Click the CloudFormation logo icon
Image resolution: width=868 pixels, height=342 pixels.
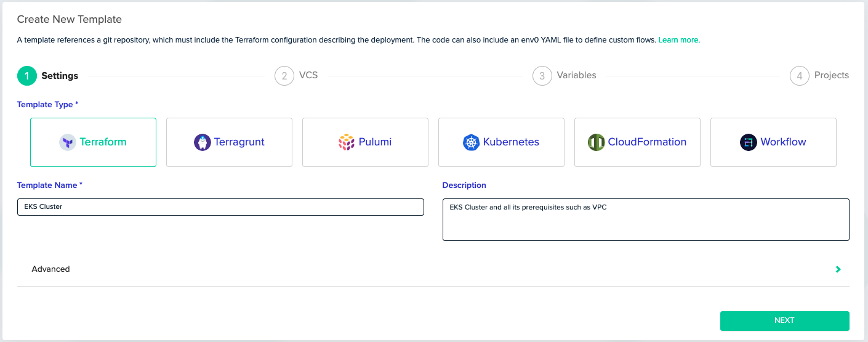pos(597,142)
